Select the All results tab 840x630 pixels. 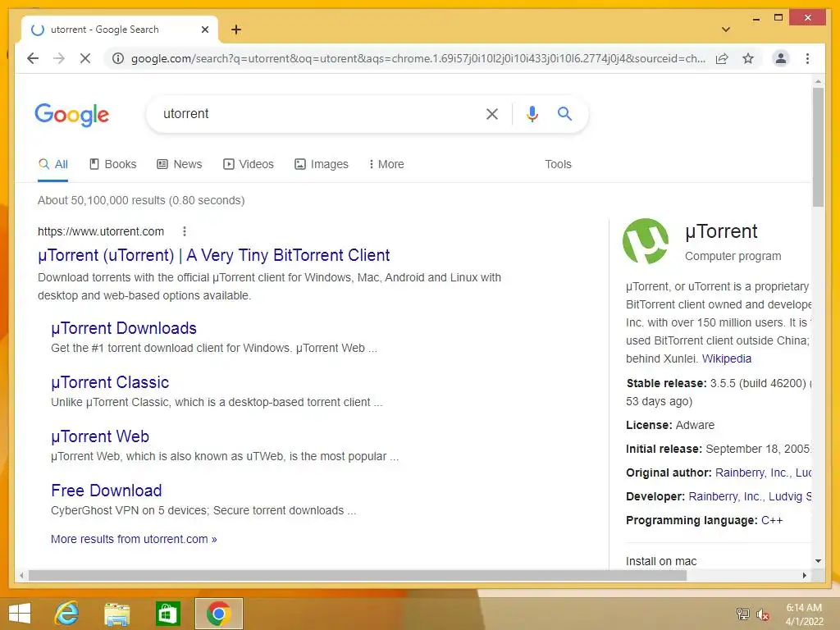53,164
